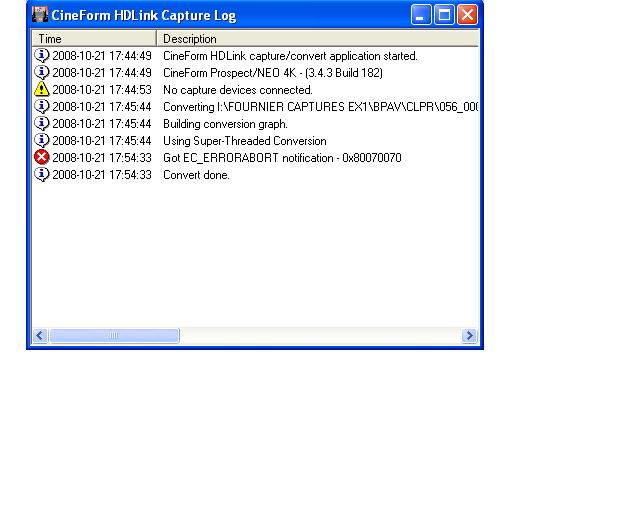Viewport: 640px width, 512px height.
Task: Click info icon beside 'Converting I:\FOURNIER' entry
Action: coord(42,106)
